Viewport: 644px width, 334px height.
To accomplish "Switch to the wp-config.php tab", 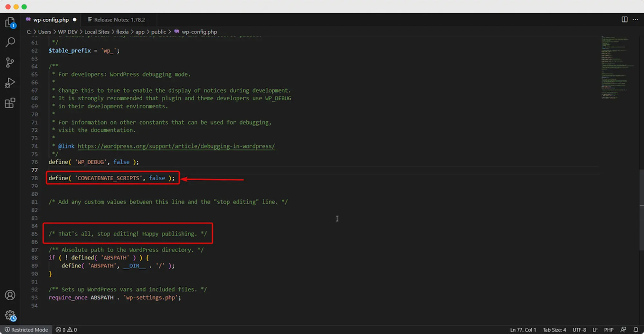I will click(51, 20).
